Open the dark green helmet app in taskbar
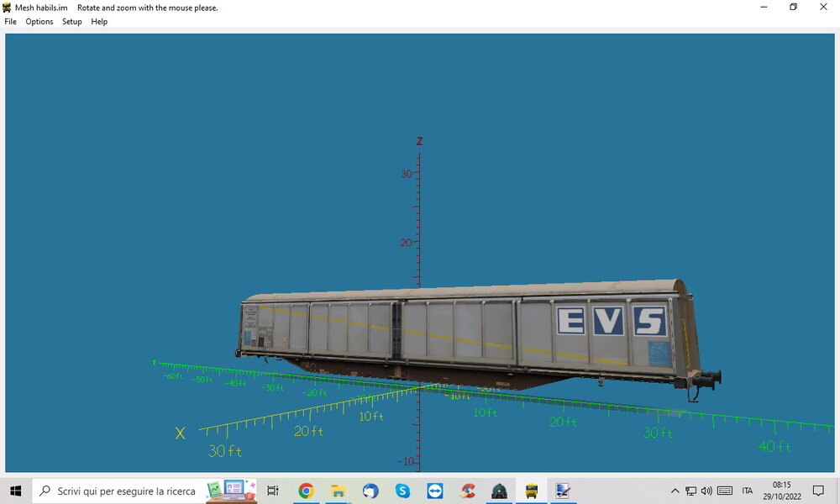 (x=499, y=491)
